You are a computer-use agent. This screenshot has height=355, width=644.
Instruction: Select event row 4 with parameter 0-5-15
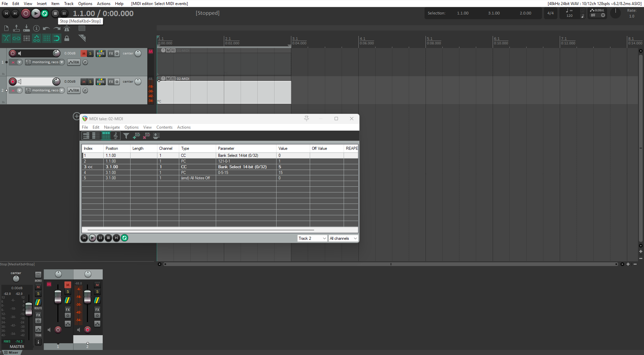223,173
